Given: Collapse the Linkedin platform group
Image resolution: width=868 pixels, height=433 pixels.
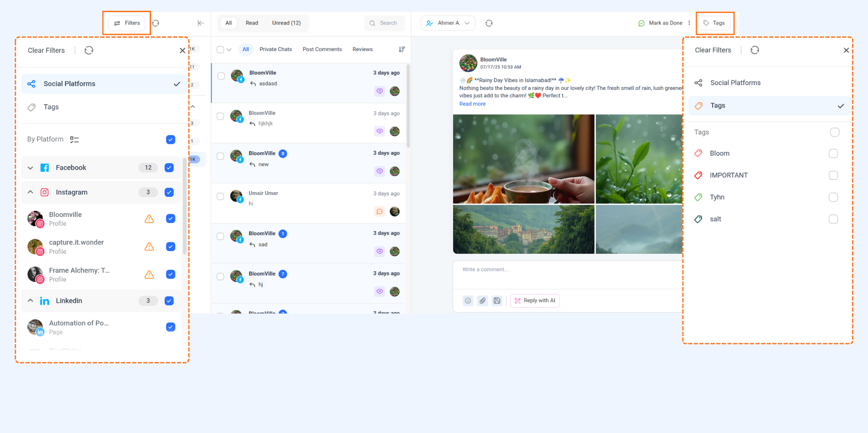Looking at the screenshot, I should (30, 301).
